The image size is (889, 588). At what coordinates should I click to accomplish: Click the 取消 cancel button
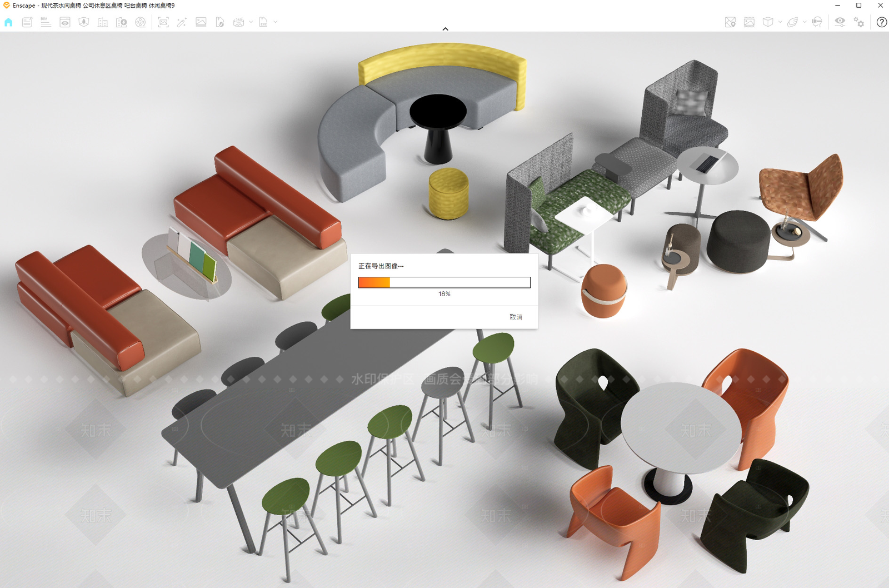point(516,317)
